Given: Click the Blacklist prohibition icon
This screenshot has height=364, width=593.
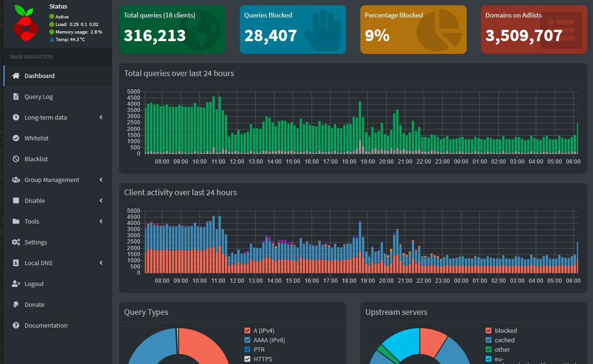Looking at the screenshot, I should [14, 159].
